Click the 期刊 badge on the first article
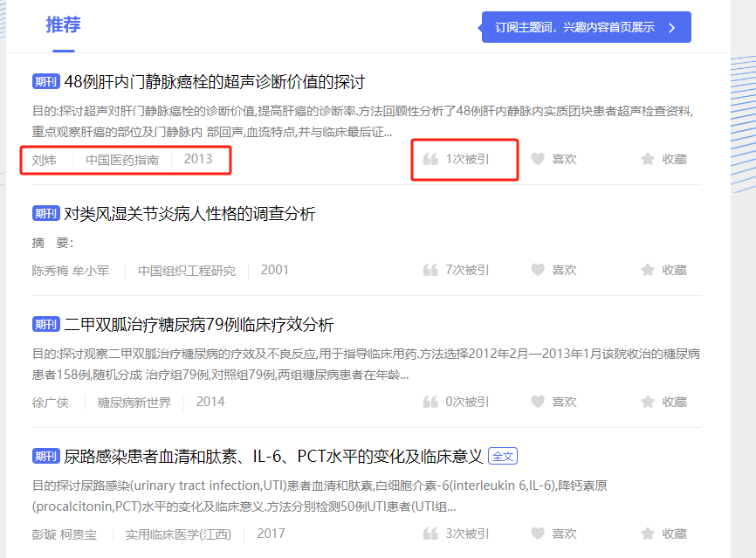The width and height of the screenshot is (756, 558). (x=45, y=81)
